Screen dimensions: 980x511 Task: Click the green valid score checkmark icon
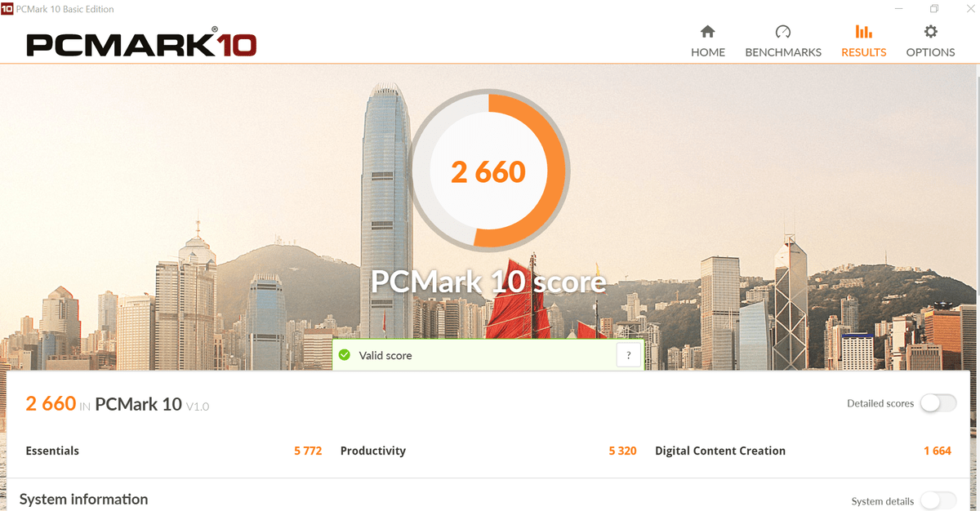tap(345, 355)
